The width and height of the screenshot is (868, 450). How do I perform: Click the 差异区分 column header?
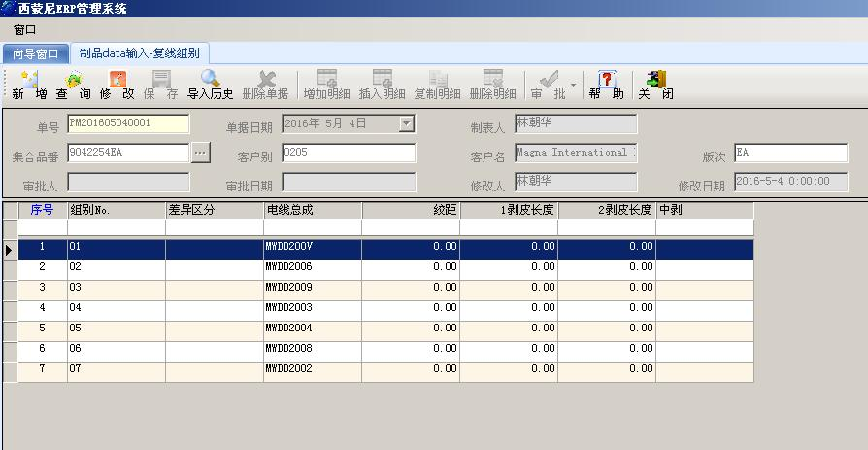point(215,211)
